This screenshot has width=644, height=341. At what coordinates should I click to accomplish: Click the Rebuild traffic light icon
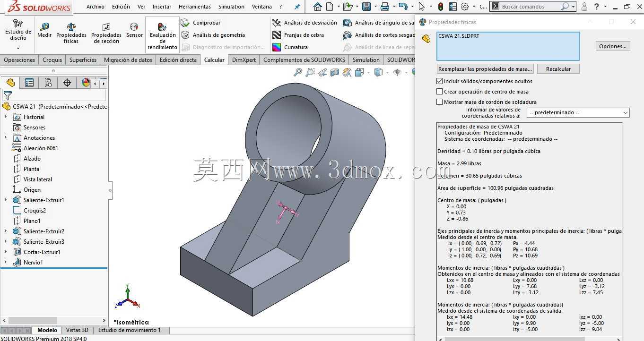441,7
